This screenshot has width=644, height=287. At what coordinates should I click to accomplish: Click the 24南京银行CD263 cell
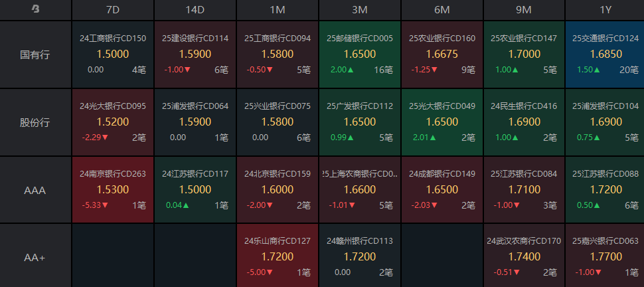[x=113, y=190]
